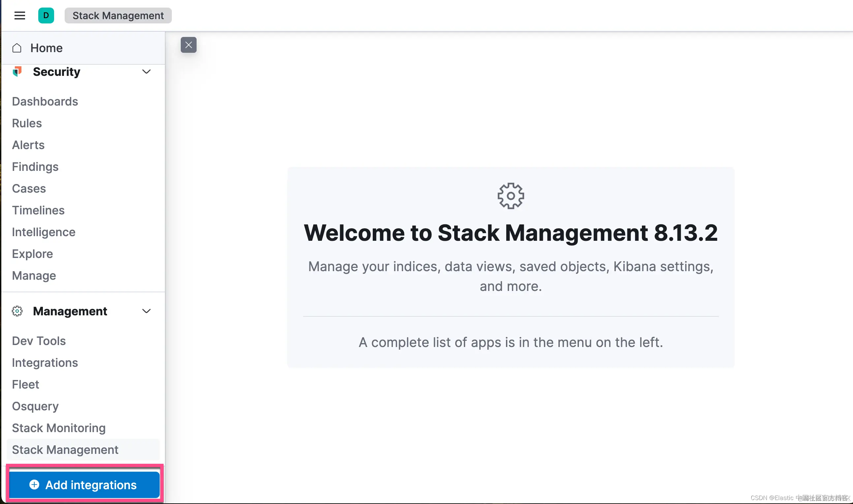This screenshot has width=853, height=504.
Task: Click the plus icon in Add integrations
Action: pos(34,485)
